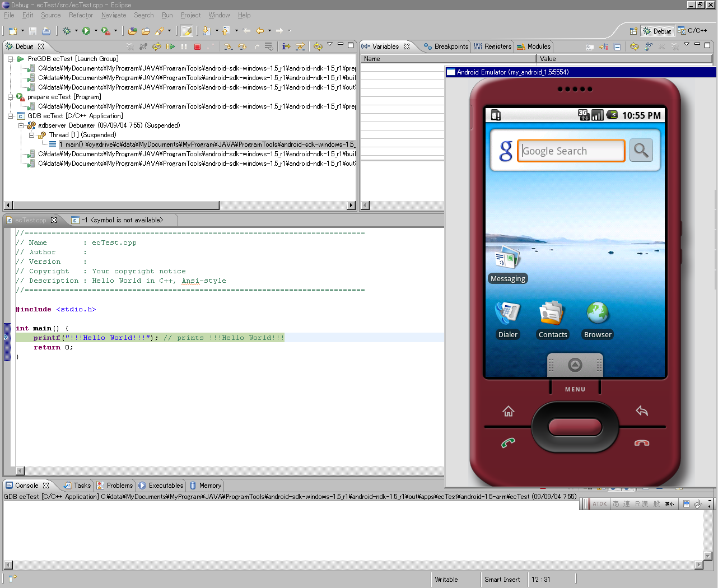Click the Next Annotation toolbar icon
Viewport: 718px width, 588px height.
206,31
